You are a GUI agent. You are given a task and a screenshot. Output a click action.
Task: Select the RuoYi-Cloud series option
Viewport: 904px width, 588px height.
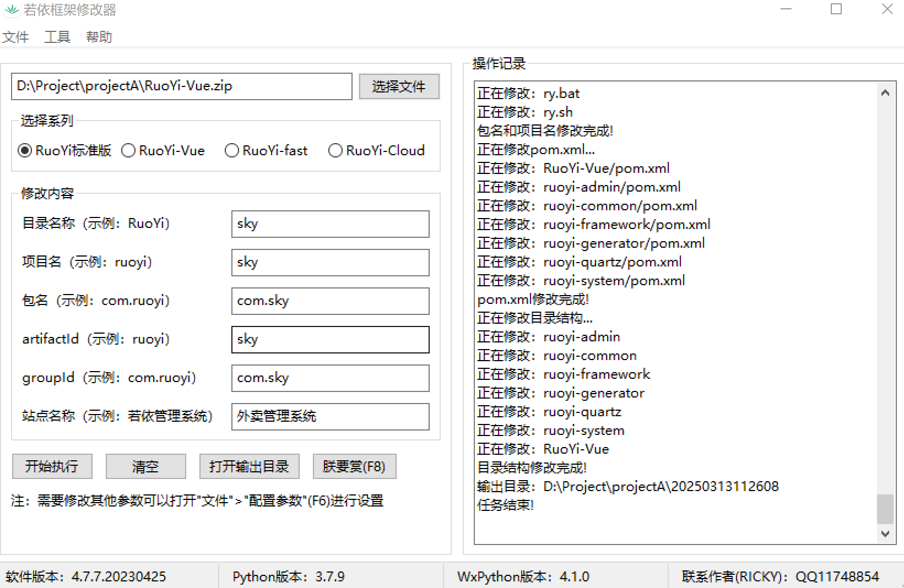pyautogui.click(x=335, y=150)
